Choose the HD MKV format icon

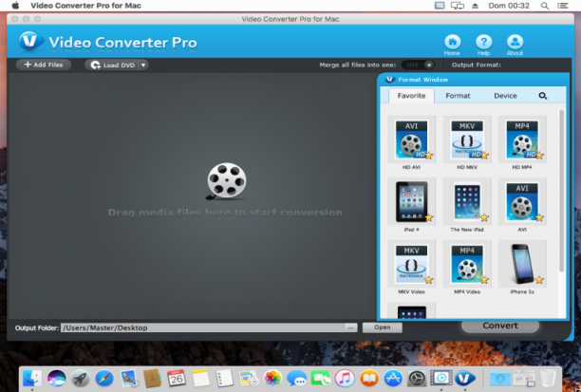467,140
